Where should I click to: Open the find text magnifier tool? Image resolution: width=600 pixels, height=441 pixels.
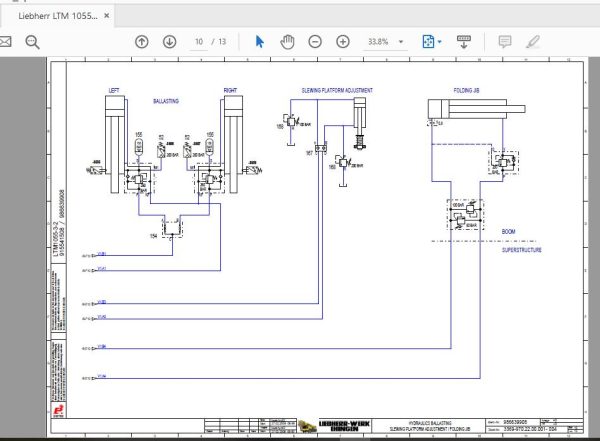pyautogui.click(x=31, y=42)
